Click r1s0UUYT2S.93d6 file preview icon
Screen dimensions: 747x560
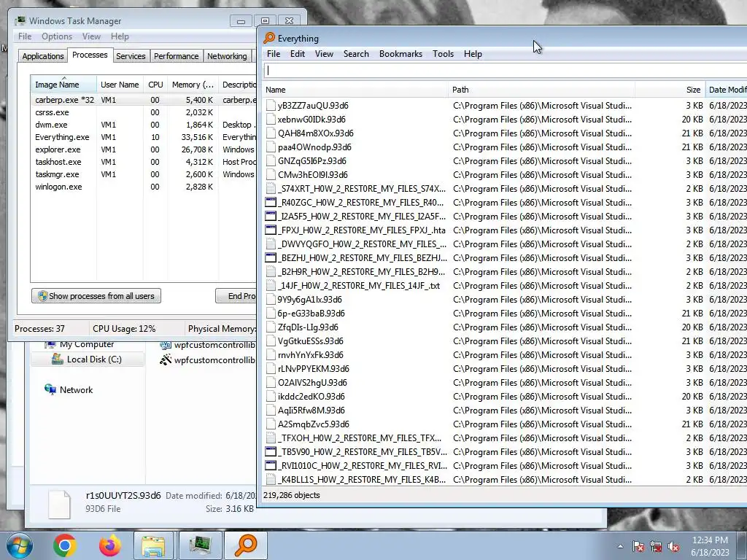coord(60,505)
